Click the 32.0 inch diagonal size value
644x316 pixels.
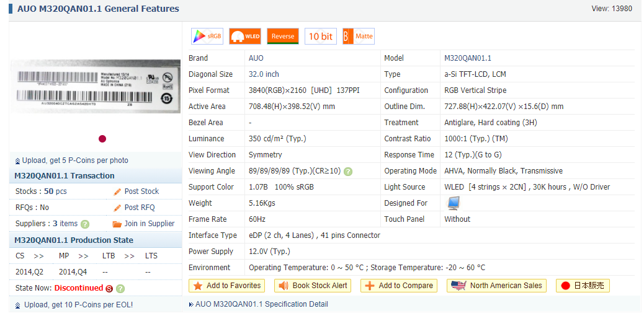click(x=264, y=74)
